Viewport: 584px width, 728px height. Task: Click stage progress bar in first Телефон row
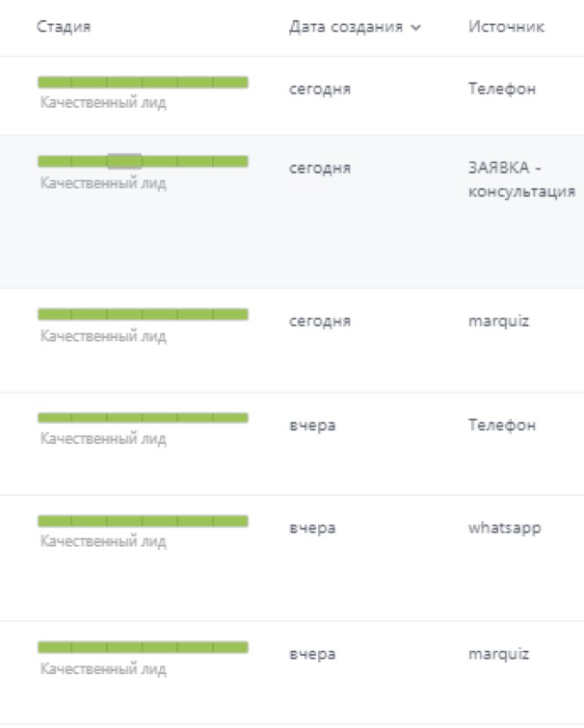143,83
